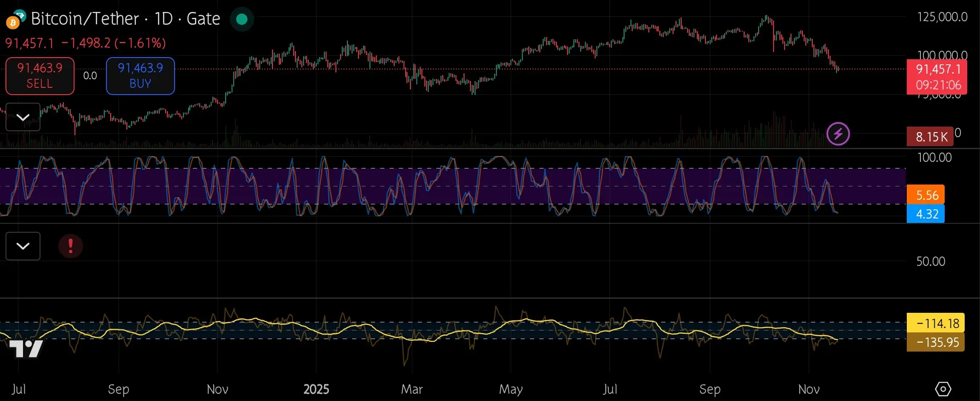Open chart settings gear icon
The width and height of the screenshot is (980, 401).
[x=943, y=389]
